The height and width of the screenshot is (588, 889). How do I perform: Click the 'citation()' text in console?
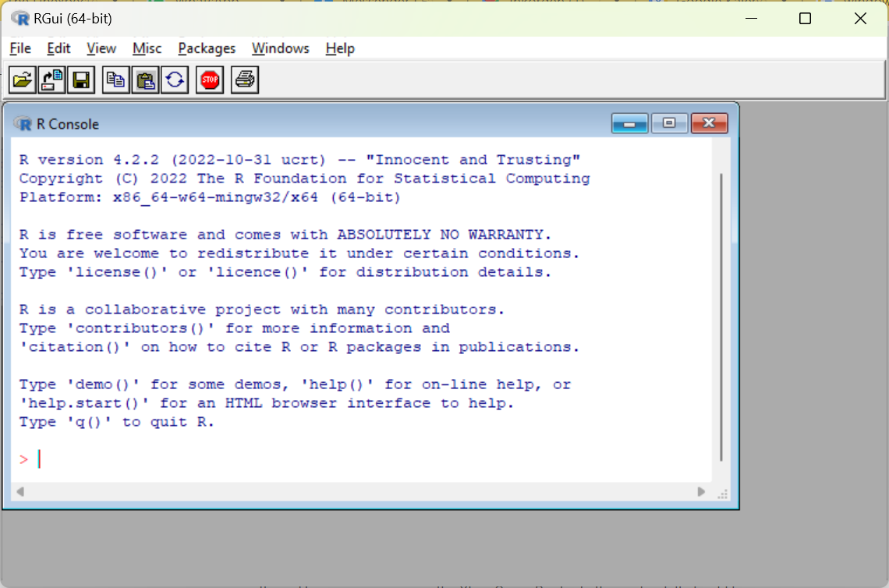coord(75,347)
